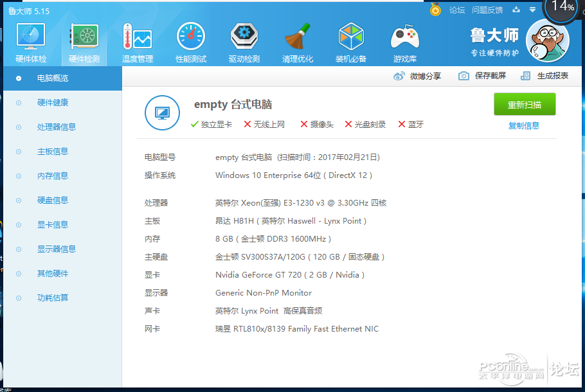The height and width of the screenshot is (392, 585).
Task: Click the 摄像头 status indicator
Action: pyautogui.click(x=317, y=125)
